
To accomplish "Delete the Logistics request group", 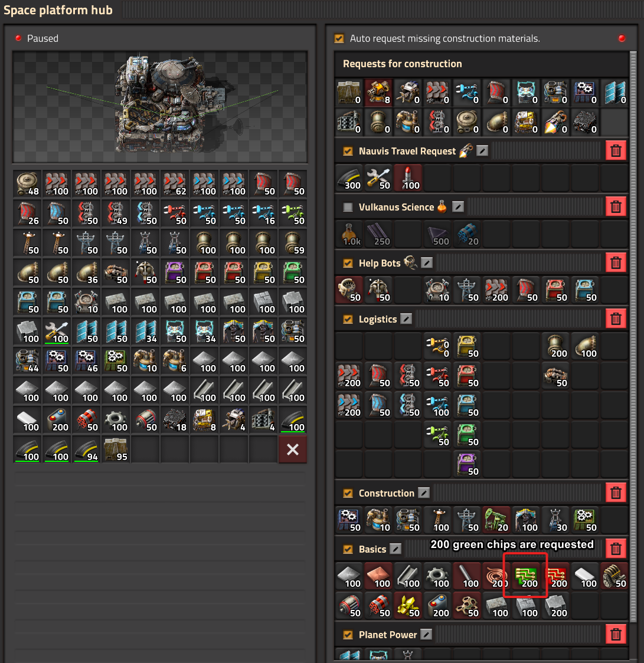I will click(616, 319).
